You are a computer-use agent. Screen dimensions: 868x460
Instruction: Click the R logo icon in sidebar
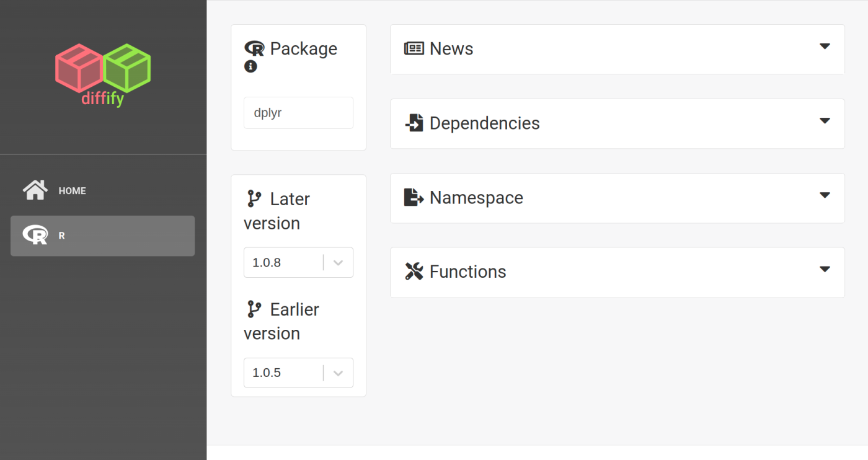[x=35, y=235]
